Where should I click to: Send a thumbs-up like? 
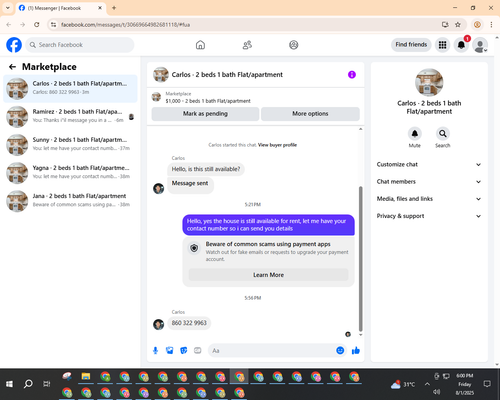356,350
